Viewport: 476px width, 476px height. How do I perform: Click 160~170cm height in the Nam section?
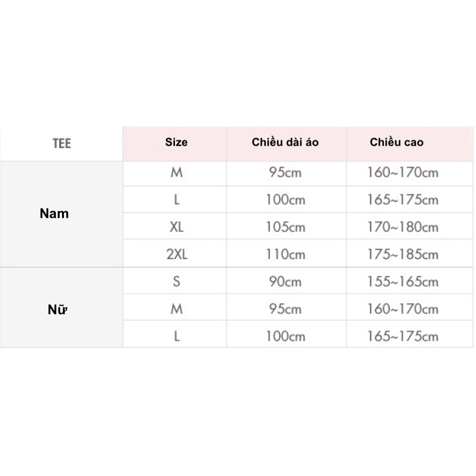pyautogui.click(x=403, y=173)
